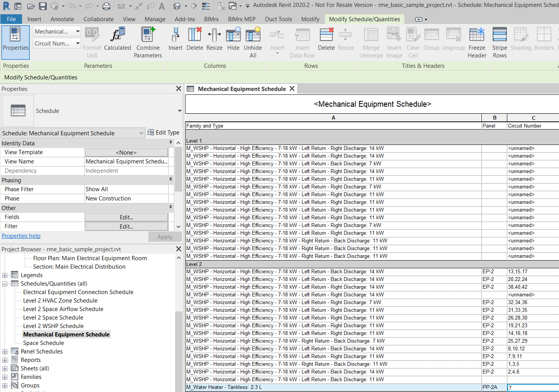Open the File tab

[11, 19]
